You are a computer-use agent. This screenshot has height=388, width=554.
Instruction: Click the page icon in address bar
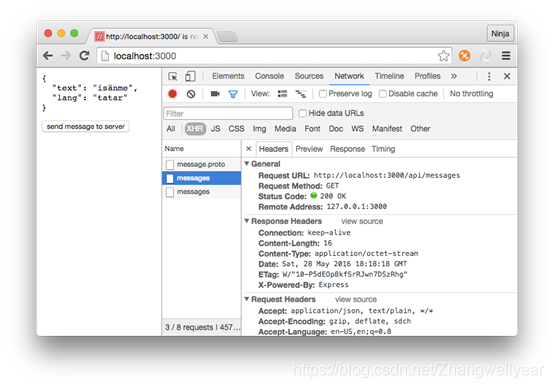pos(105,56)
